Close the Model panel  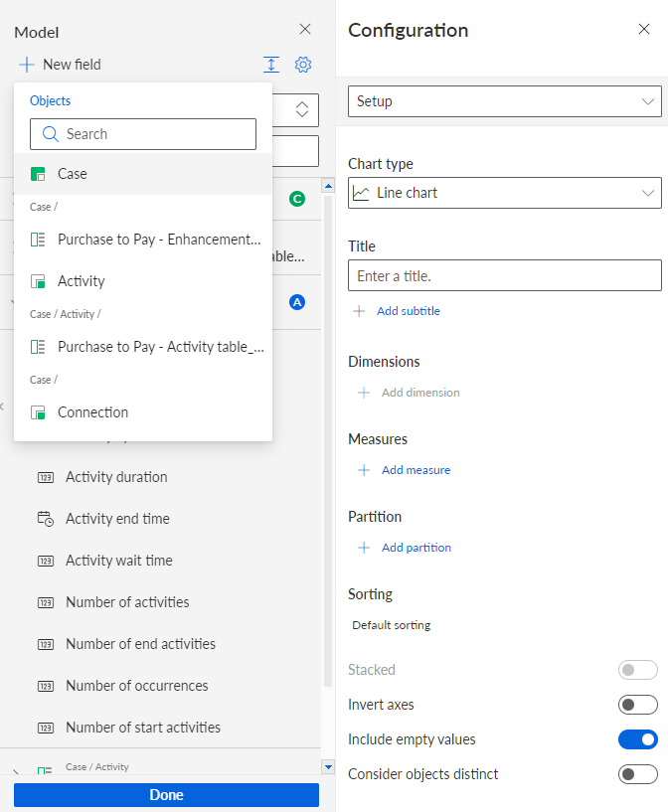305,29
